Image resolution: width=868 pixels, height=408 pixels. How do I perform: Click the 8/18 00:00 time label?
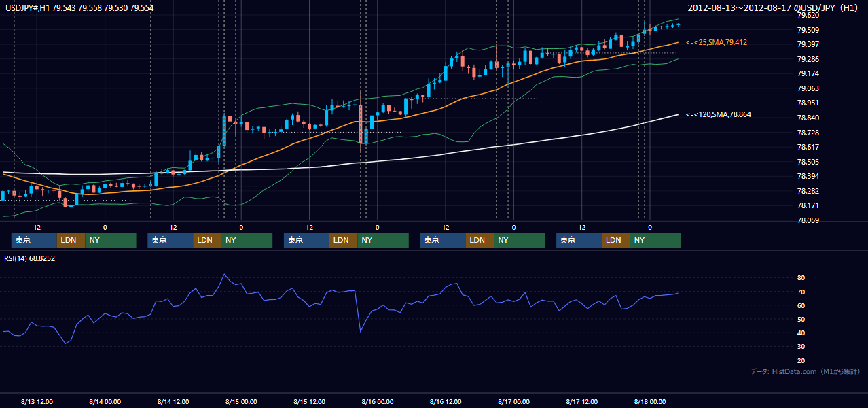pos(650,401)
